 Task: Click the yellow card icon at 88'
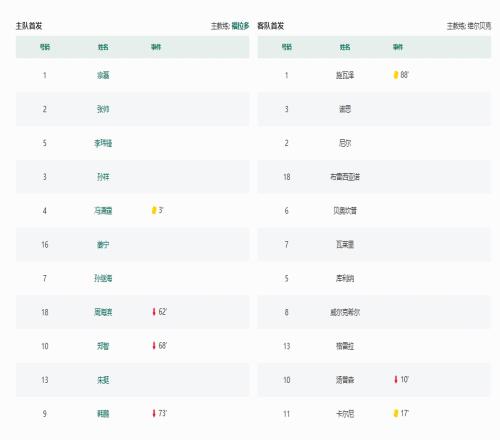(x=396, y=75)
